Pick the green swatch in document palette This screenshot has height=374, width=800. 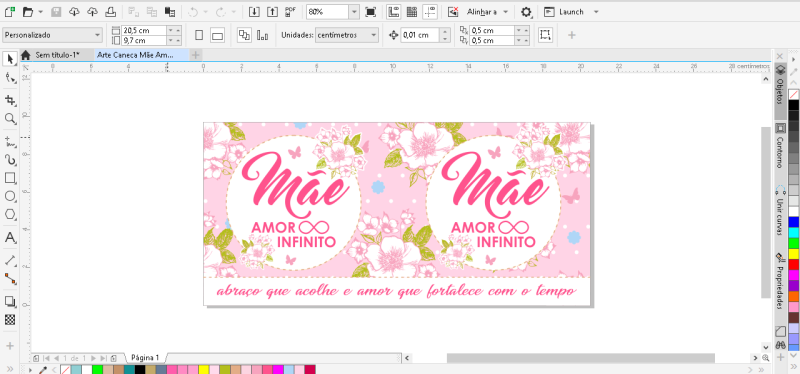point(97,369)
